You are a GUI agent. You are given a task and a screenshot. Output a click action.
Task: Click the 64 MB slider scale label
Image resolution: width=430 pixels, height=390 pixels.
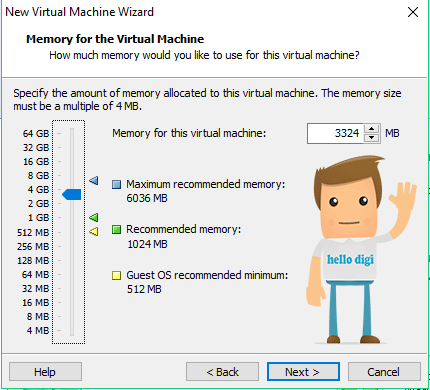tap(36, 274)
